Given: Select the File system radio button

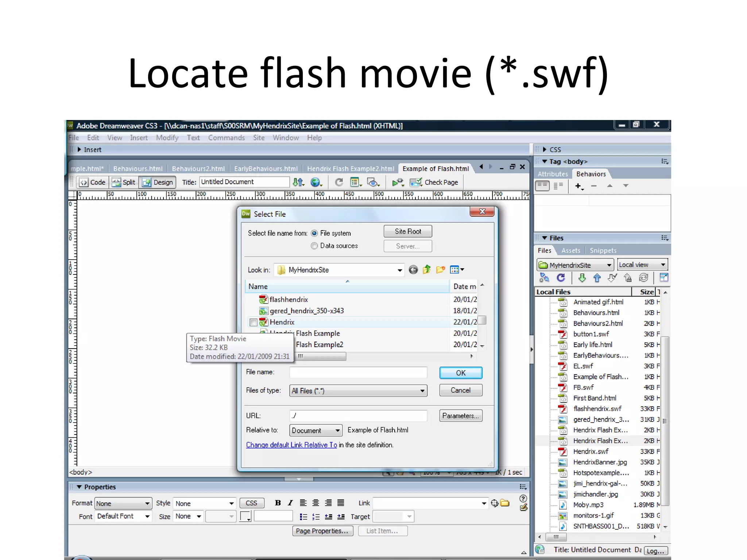Looking at the screenshot, I should pos(314,233).
